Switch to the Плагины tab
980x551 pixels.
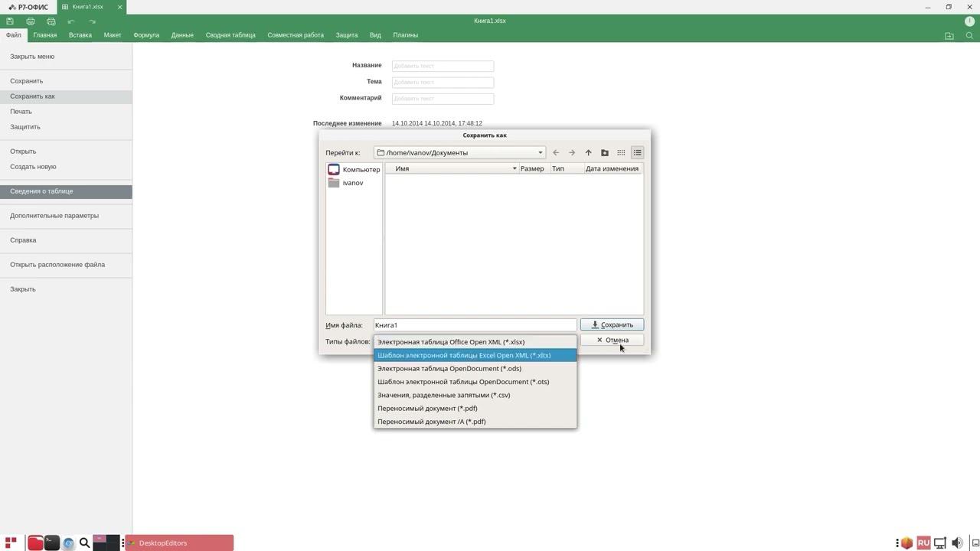(x=406, y=35)
